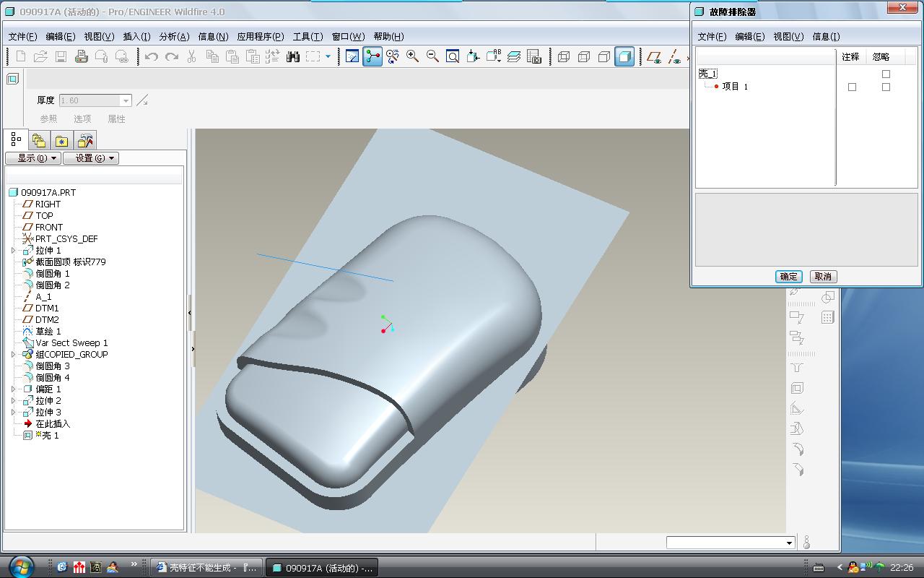924x578 pixels.
Task: Open the 设置 dropdown in model tree
Action: (x=91, y=158)
